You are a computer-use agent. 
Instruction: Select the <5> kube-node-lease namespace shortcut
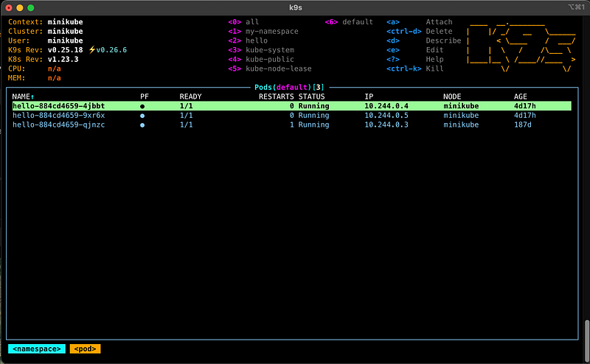click(270, 69)
